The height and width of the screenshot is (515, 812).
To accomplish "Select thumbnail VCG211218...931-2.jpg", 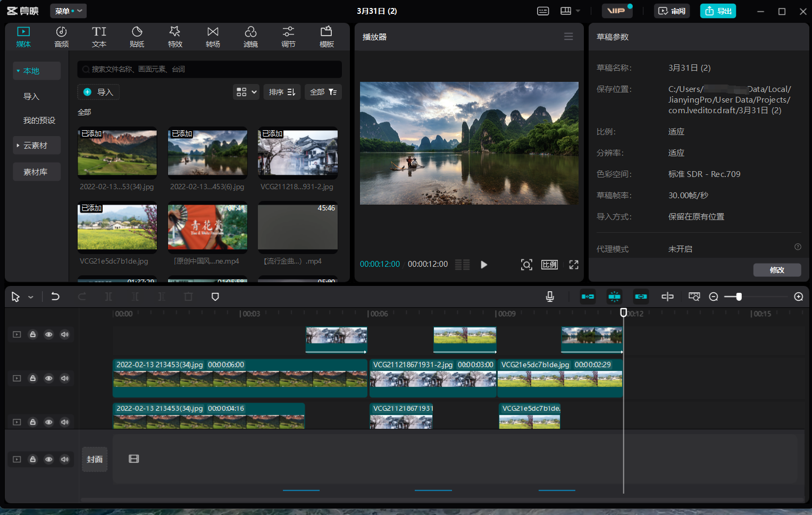I will click(298, 153).
